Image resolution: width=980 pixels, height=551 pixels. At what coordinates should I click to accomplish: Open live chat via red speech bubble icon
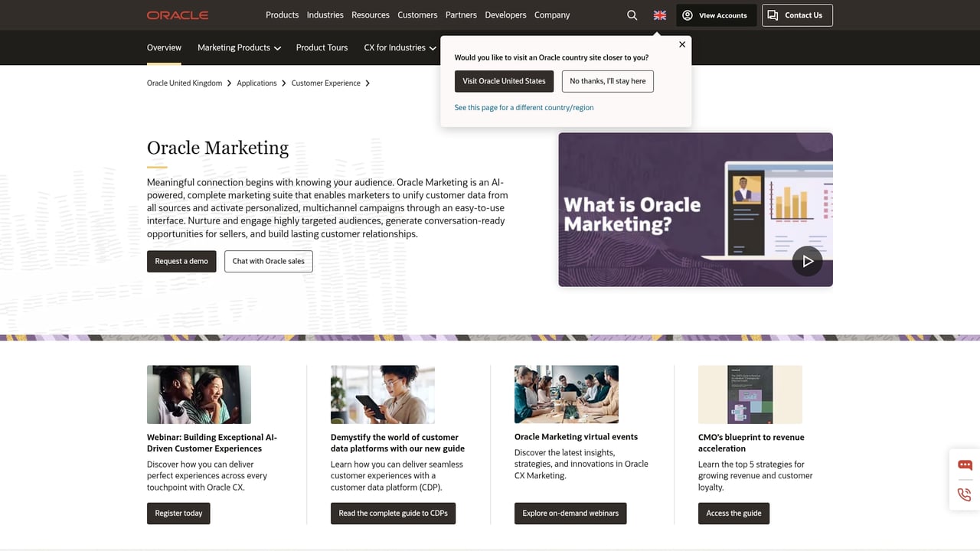[x=964, y=465]
